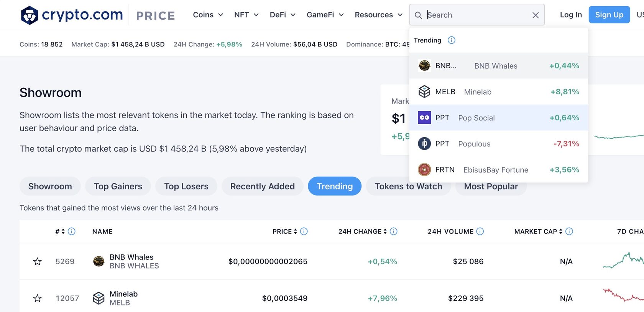Click the Pop Social PPT icon

(x=424, y=118)
